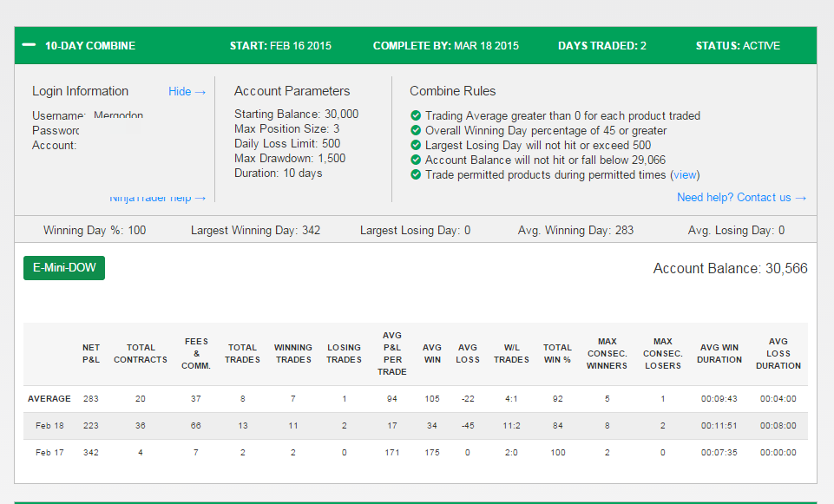
Task: Click Largest Winning Day: 342 stat
Action: pyautogui.click(x=255, y=230)
